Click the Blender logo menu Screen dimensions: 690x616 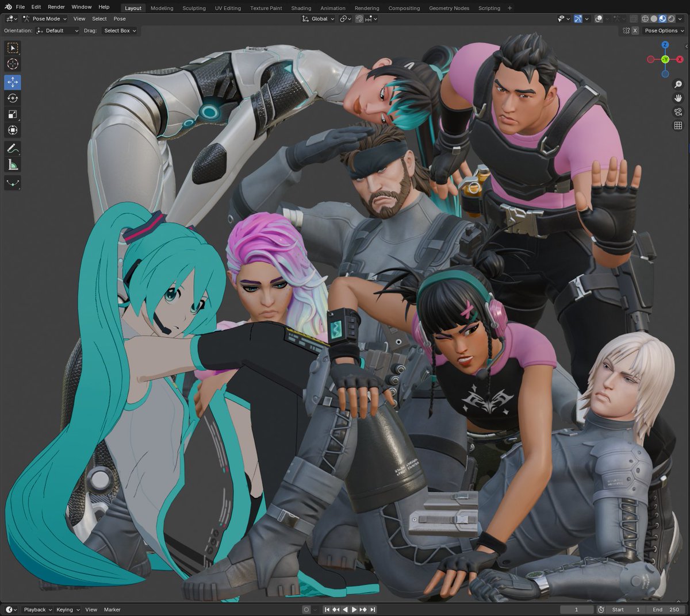point(8,7)
